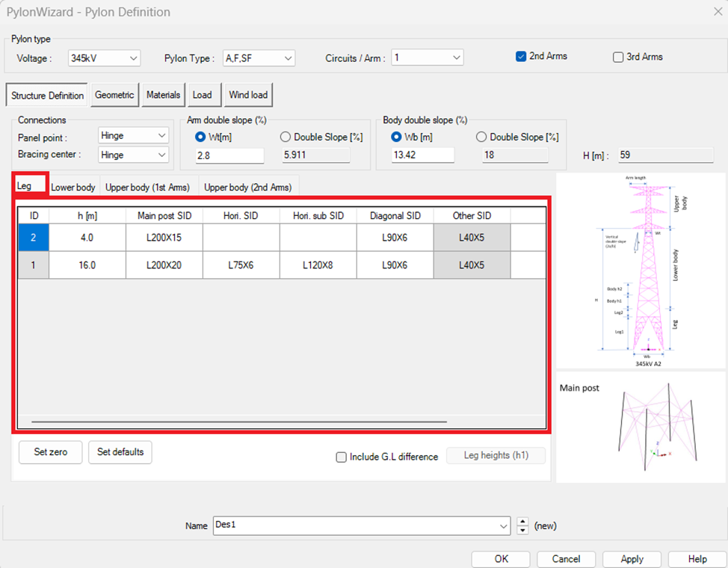The width and height of the screenshot is (728, 568).
Task: Open Bracing center connection dropdown
Action: (x=133, y=155)
